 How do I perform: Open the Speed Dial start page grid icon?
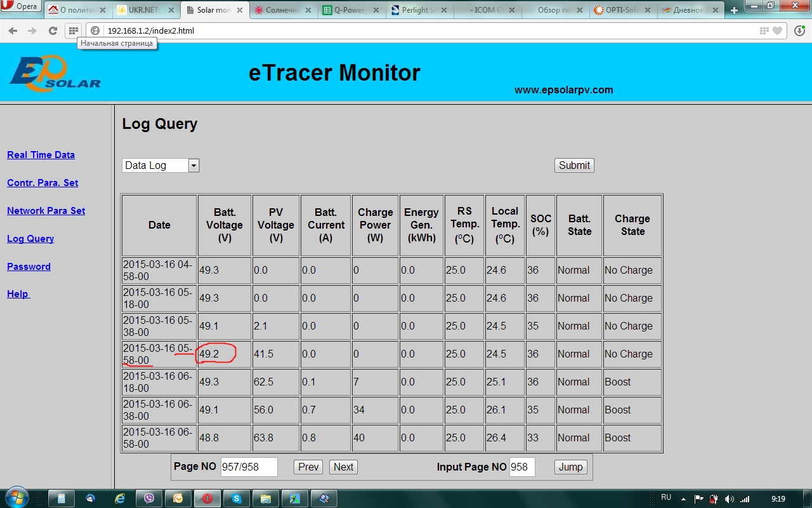point(74,30)
